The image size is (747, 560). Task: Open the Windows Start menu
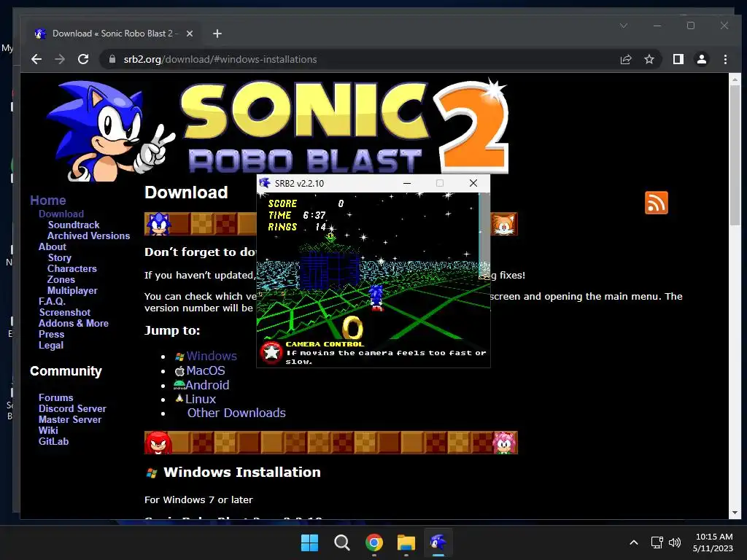[309, 542]
